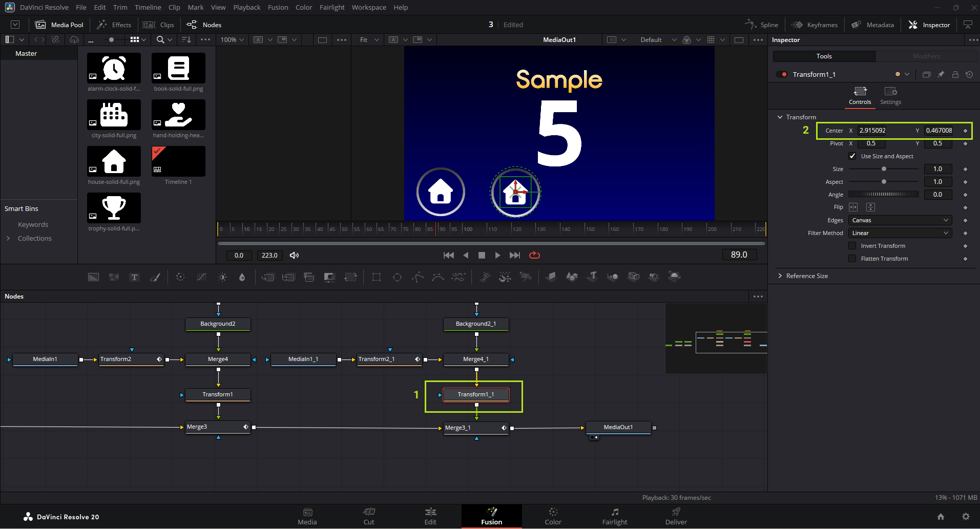
Task: Enable the Invert Transform checkbox
Action: pyautogui.click(x=852, y=246)
